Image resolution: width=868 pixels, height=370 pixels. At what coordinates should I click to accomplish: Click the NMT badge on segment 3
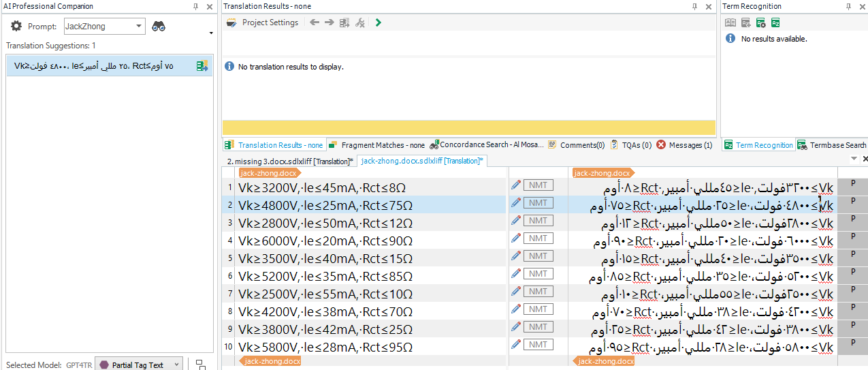[539, 220]
